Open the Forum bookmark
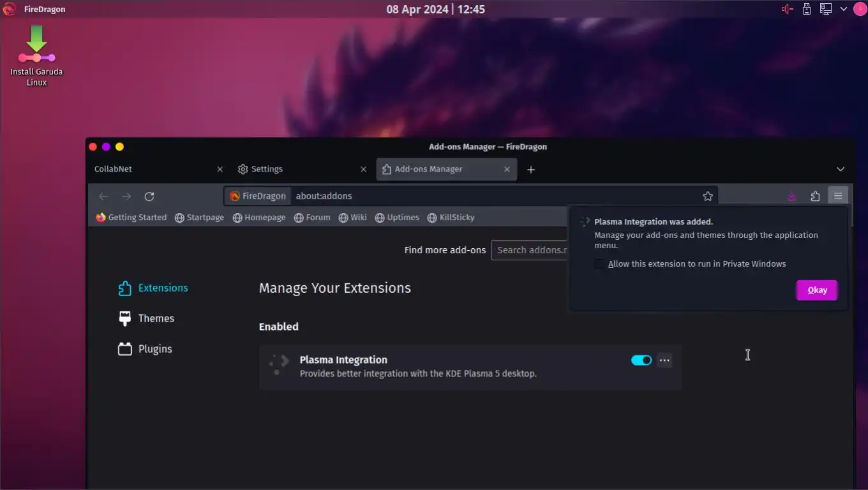868x490 pixels. [x=312, y=218]
